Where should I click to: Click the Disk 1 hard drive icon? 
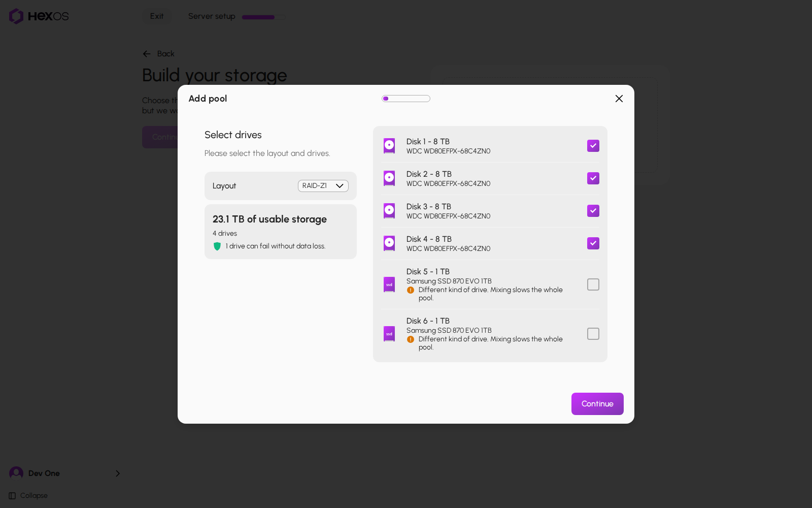pos(389,146)
